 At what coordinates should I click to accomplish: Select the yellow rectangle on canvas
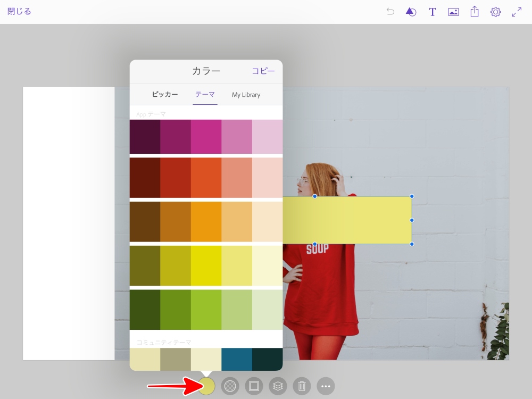pos(347,220)
